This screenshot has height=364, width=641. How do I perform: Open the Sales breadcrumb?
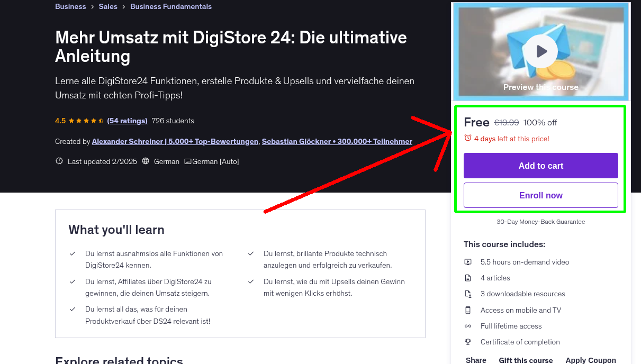point(108,6)
